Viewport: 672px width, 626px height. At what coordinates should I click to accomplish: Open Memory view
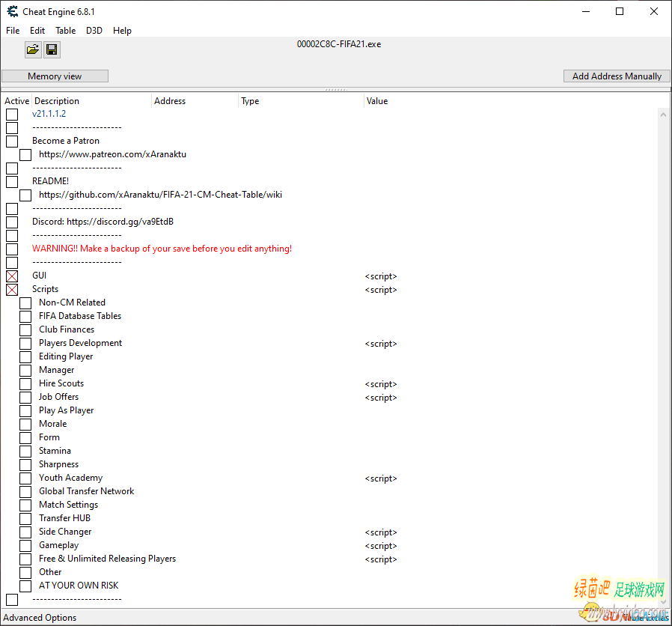[55, 76]
